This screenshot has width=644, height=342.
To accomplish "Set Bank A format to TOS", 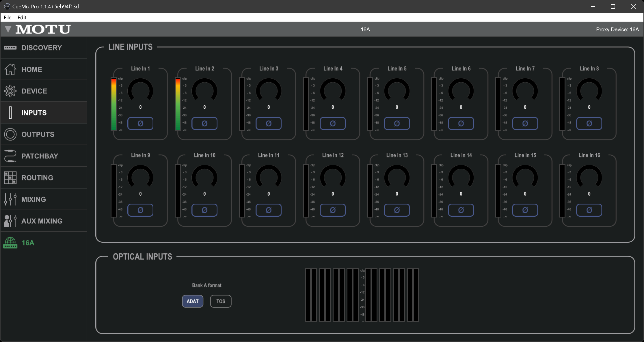I will (x=221, y=301).
